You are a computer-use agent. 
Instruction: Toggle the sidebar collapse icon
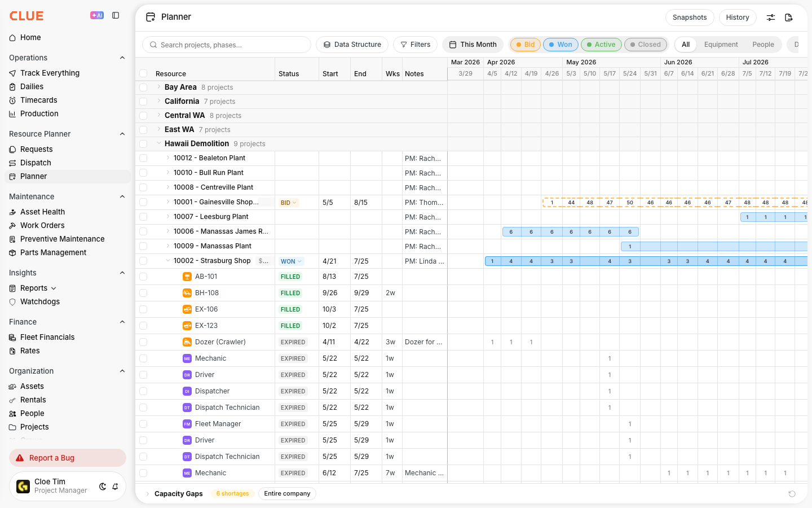click(116, 16)
